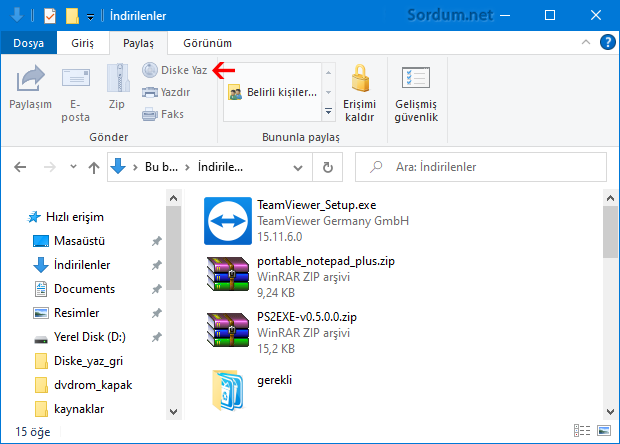Click the gerekli folder name
Image resolution: width=620 pixels, height=444 pixels.
point(274,380)
